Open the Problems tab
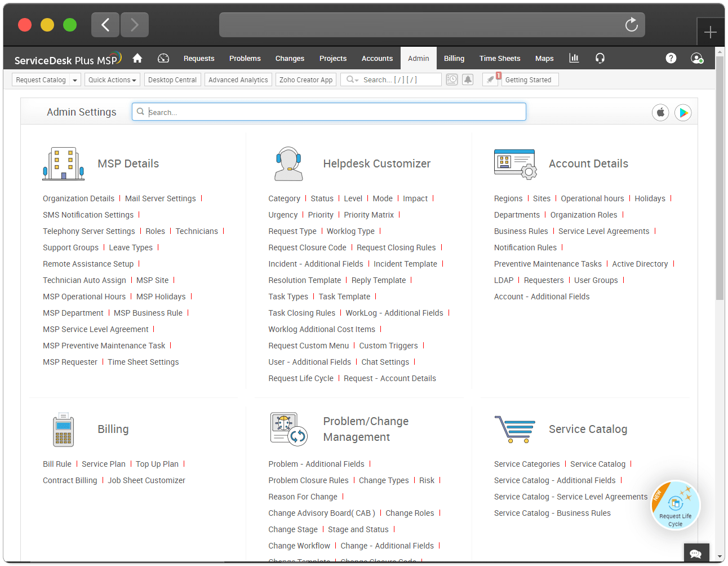Viewport: 728px width, 566px height. pos(245,58)
